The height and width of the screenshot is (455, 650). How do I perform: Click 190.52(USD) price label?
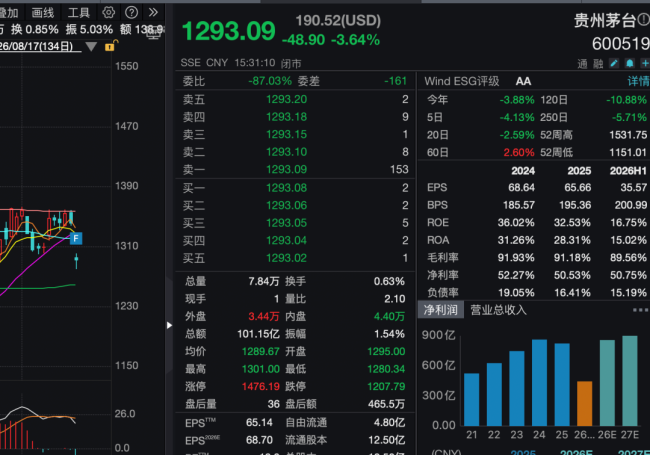pos(338,20)
